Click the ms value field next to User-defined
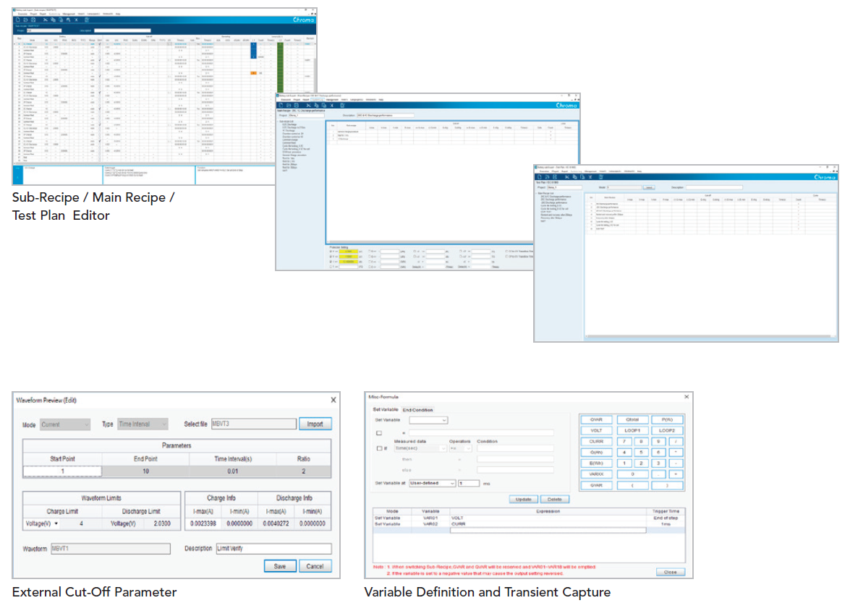The height and width of the screenshot is (616, 850). 469,483
